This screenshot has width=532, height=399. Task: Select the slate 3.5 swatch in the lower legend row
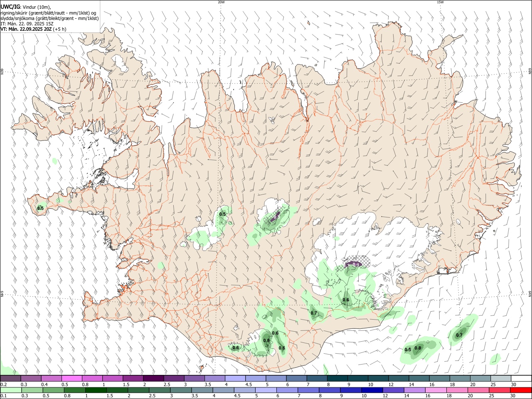coord(202,390)
